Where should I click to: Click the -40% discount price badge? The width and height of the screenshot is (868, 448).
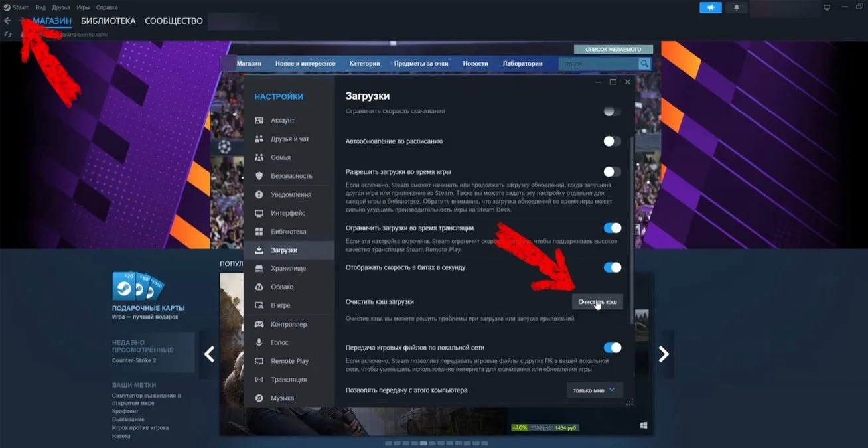(x=521, y=427)
